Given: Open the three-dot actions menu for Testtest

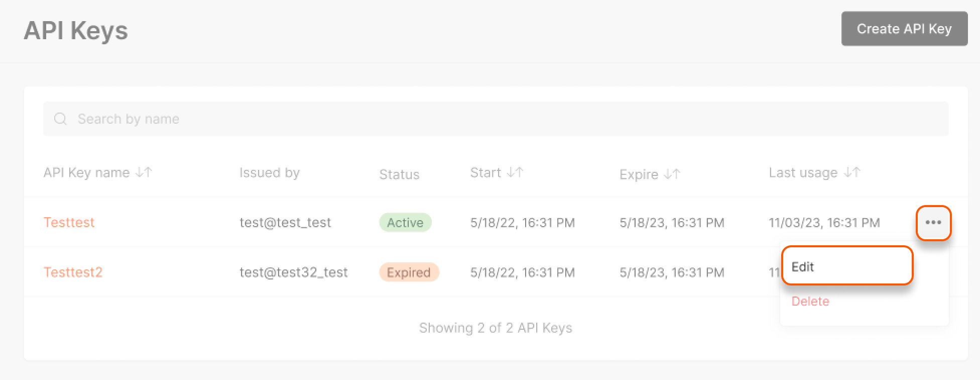Looking at the screenshot, I should click(x=933, y=223).
